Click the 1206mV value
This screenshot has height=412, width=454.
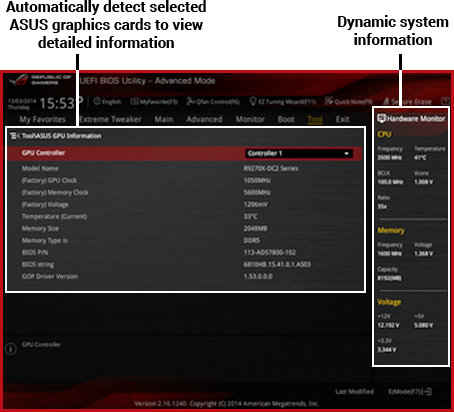256,205
